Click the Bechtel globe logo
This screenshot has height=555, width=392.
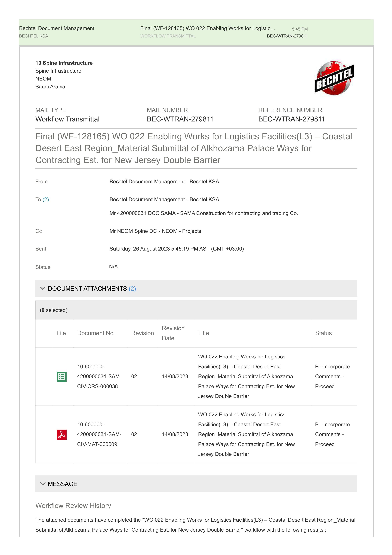point(334,78)
